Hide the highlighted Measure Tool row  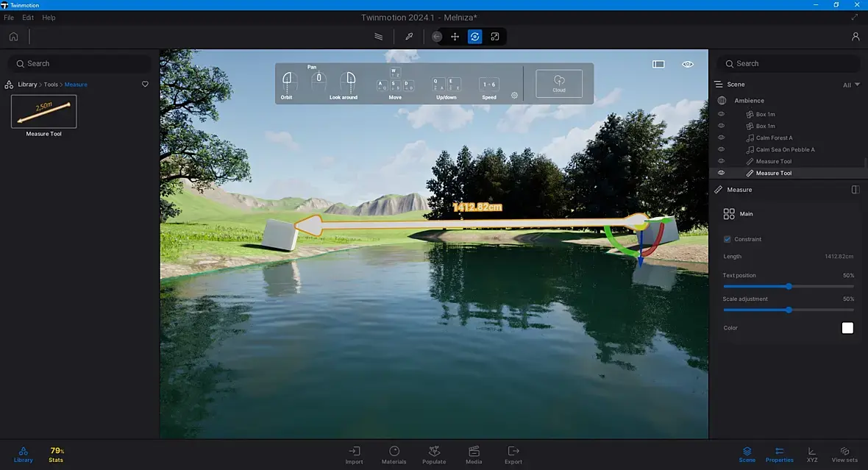coord(721,173)
